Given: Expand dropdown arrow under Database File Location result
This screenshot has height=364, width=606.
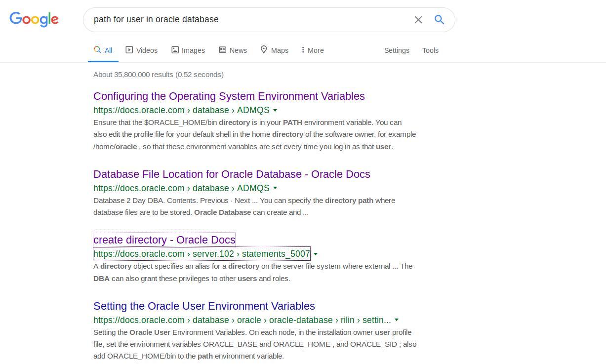Looking at the screenshot, I should (275, 188).
